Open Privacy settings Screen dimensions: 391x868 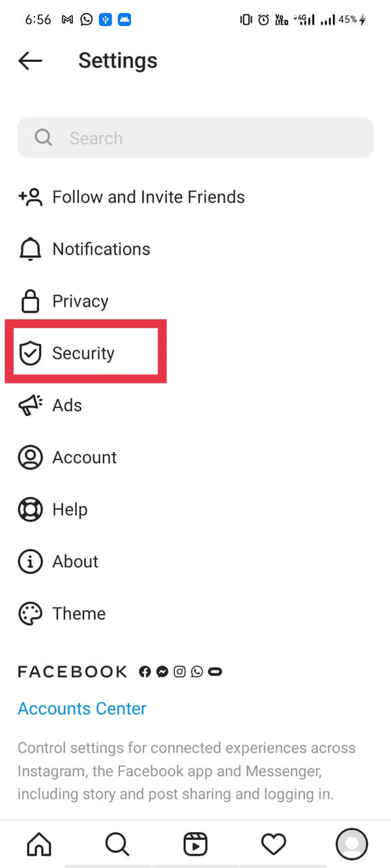(80, 301)
